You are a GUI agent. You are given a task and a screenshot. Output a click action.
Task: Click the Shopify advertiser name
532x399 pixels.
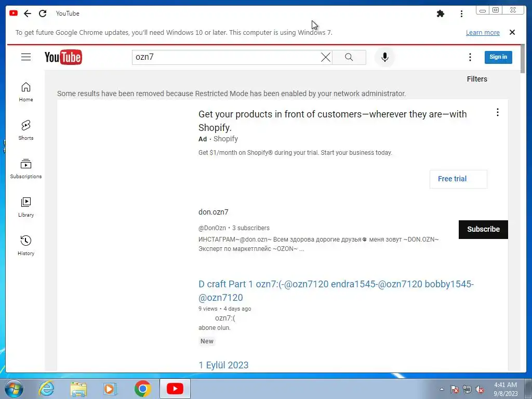[225, 139]
